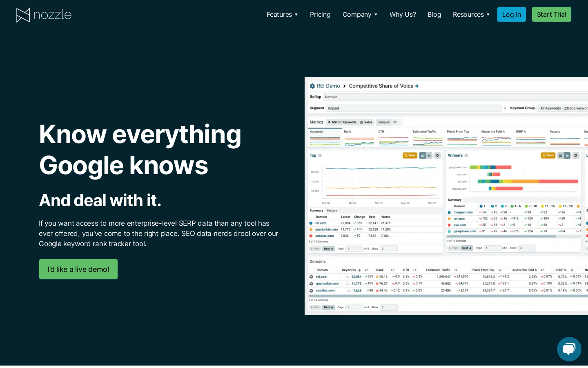Viewport: 588px width, 368px height.
Task: Click the Log In button
Action: tap(512, 14)
